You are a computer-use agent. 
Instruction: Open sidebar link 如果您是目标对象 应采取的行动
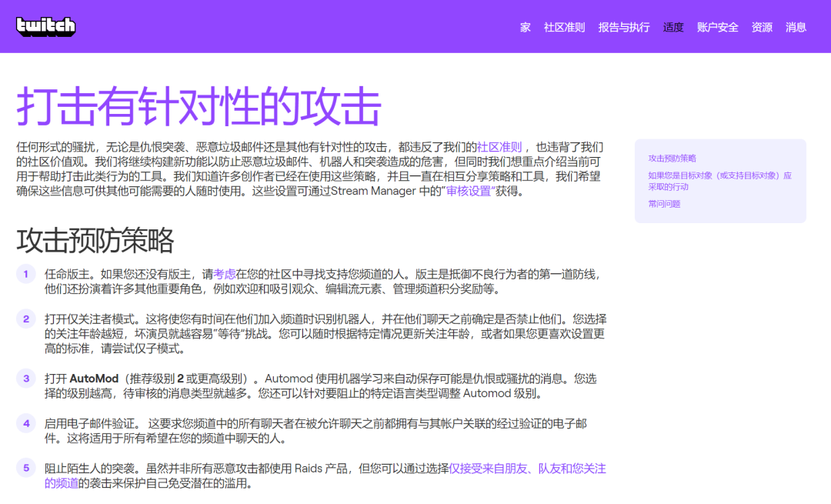(x=719, y=182)
